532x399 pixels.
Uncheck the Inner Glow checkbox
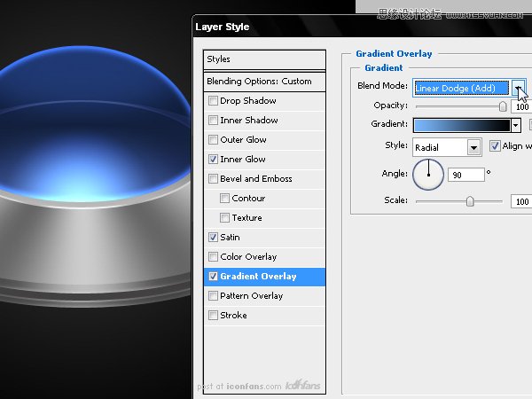click(213, 160)
